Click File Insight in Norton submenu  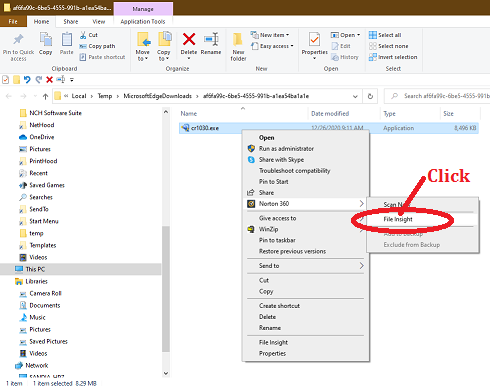pos(398,219)
